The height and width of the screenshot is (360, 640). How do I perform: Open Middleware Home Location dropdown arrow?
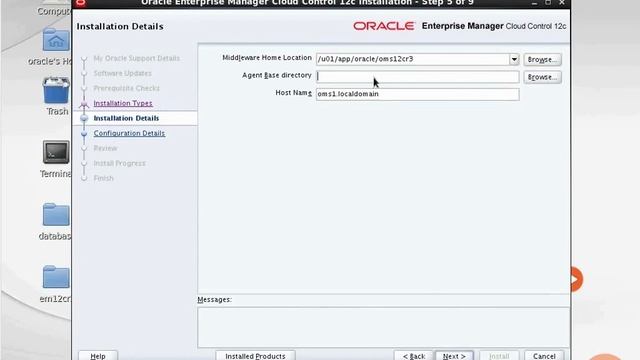[514, 59]
